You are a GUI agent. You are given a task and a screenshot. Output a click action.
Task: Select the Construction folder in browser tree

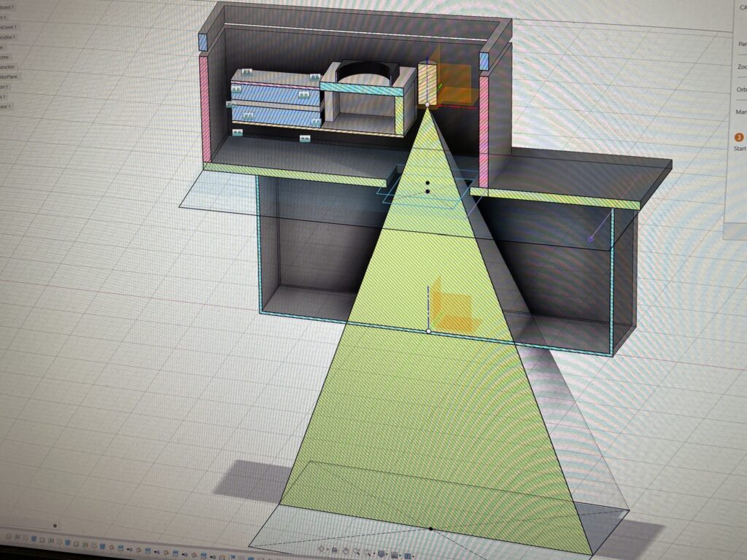click(x=7, y=66)
